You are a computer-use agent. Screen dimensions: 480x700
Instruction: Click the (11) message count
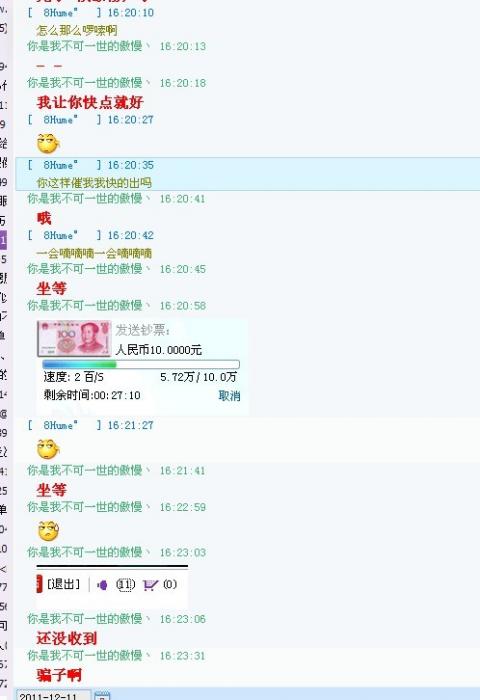(125, 584)
